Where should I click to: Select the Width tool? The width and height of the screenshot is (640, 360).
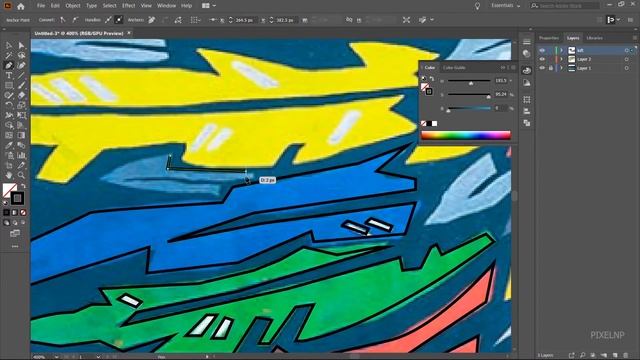pyautogui.click(x=9, y=116)
